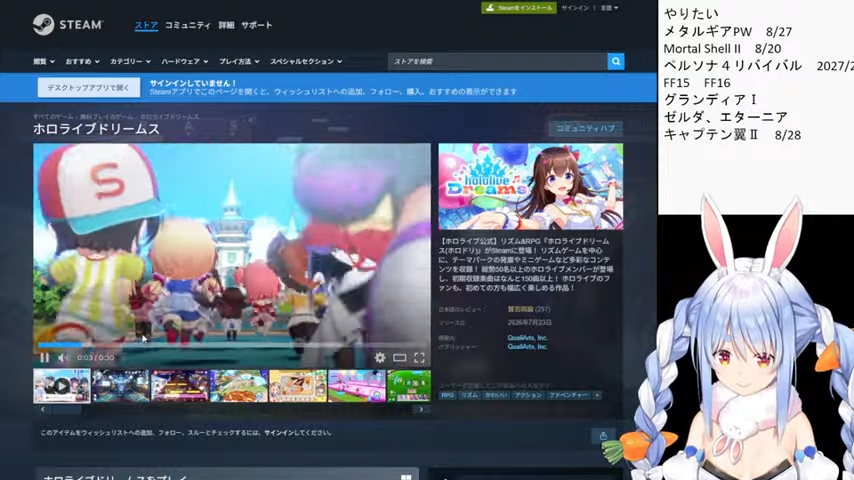The width and height of the screenshot is (854, 480).
Task: Click the リズム tag
Action: coord(469,395)
